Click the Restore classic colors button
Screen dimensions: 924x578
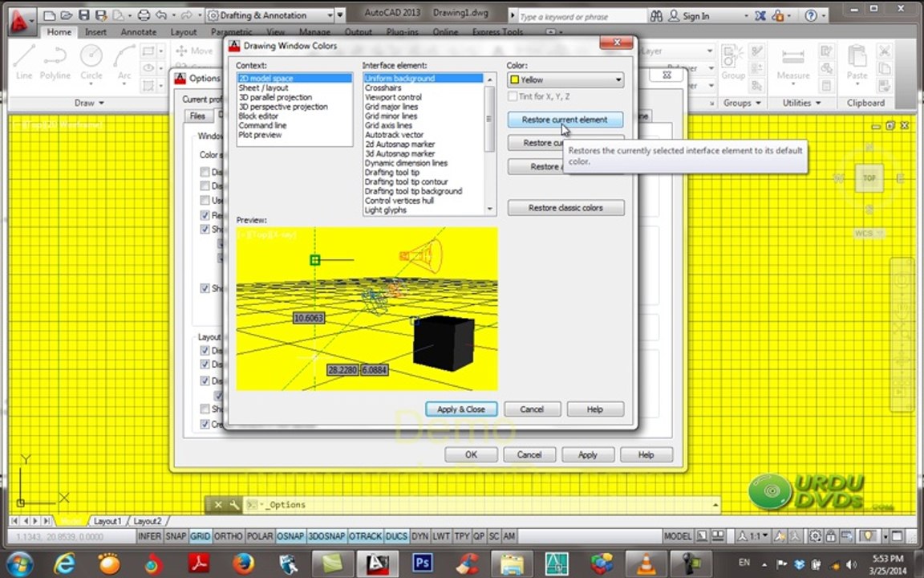coord(565,208)
